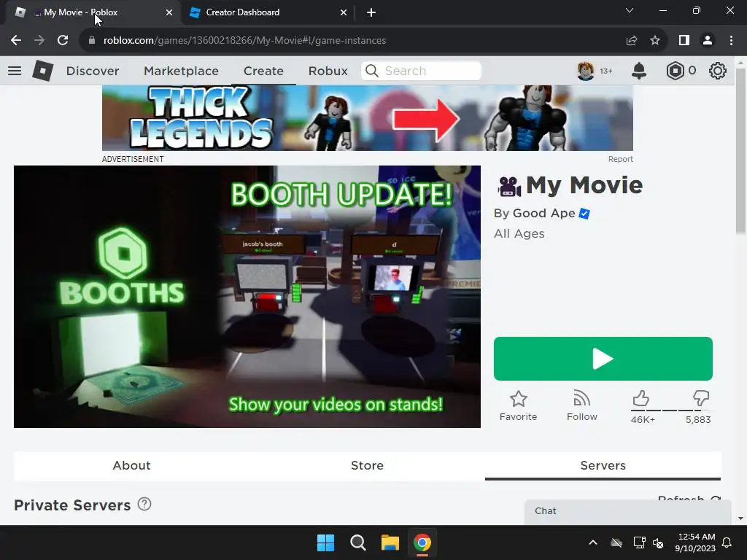Dislike the game with thumbs down
Viewport: 747px width, 560px height.
point(701,398)
